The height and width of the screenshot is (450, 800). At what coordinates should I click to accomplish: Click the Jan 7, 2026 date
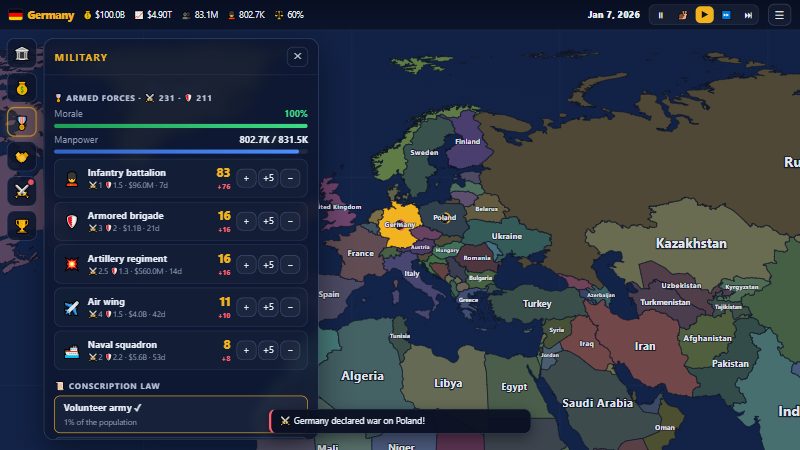[x=613, y=15]
